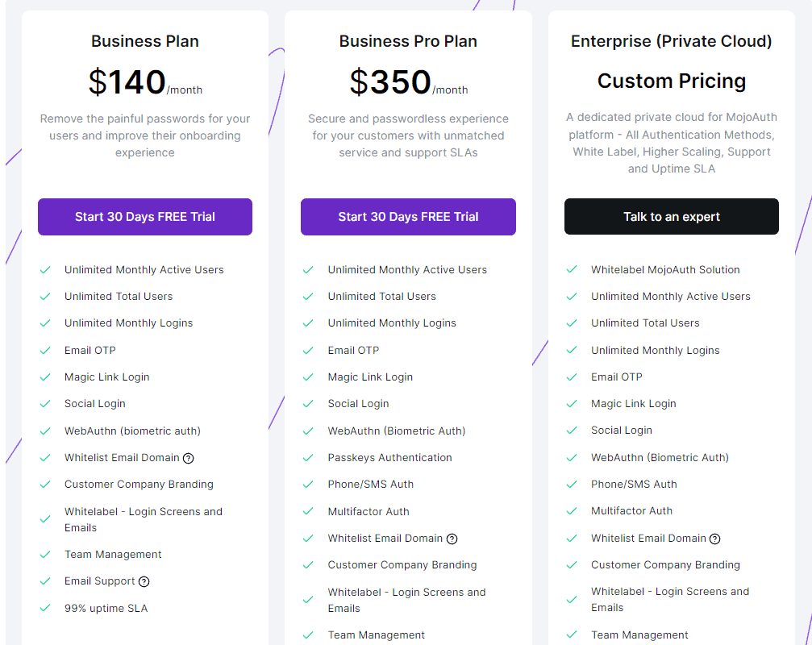
Task: Select the Business Pro Plan title
Action: point(408,41)
